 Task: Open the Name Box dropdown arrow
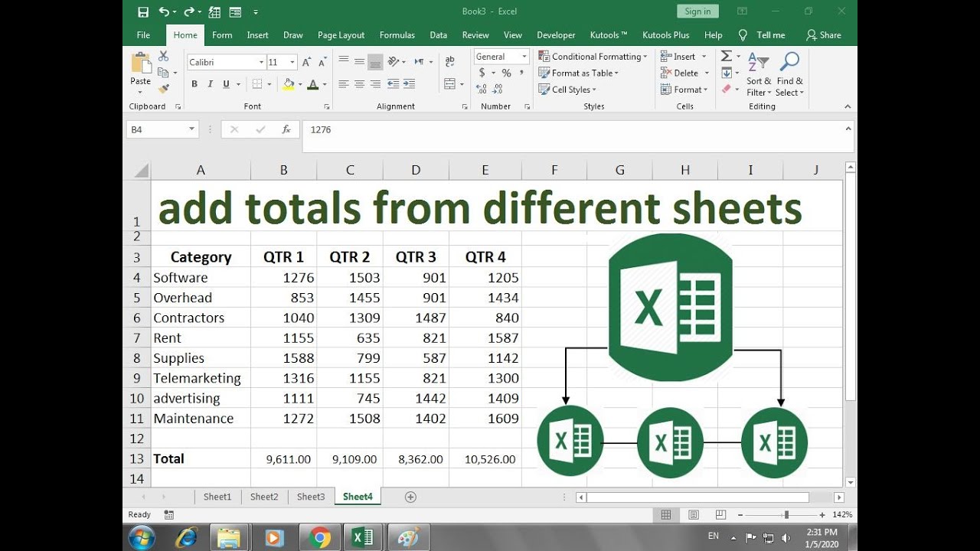pyautogui.click(x=191, y=130)
